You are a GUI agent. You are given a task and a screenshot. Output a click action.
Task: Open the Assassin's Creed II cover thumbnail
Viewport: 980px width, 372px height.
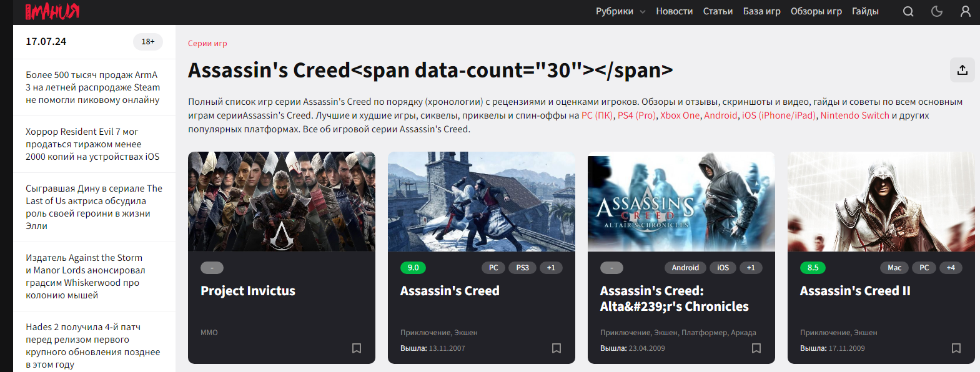click(881, 202)
